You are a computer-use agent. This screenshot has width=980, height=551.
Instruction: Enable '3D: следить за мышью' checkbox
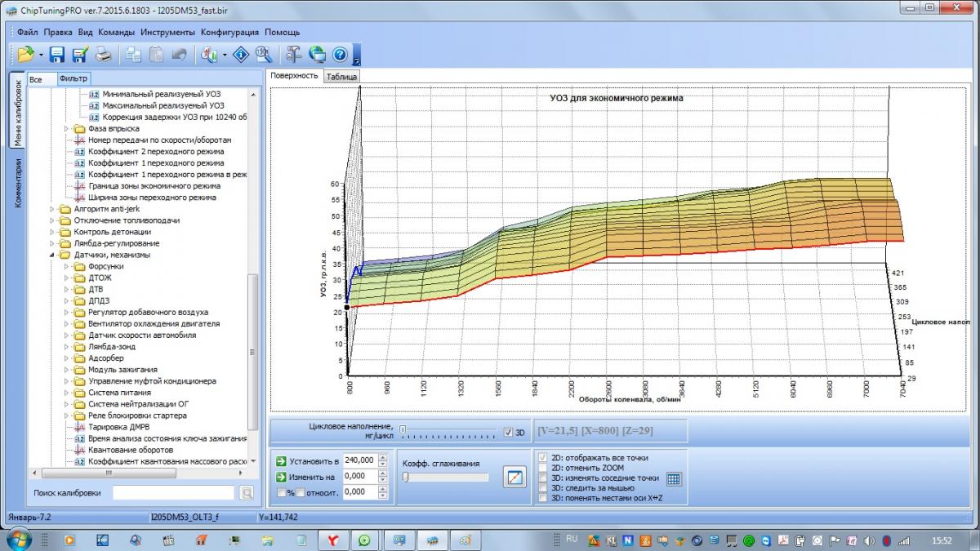[x=544, y=488]
